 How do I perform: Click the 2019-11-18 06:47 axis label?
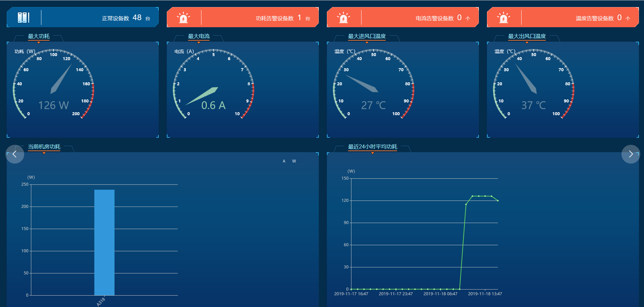click(441, 294)
